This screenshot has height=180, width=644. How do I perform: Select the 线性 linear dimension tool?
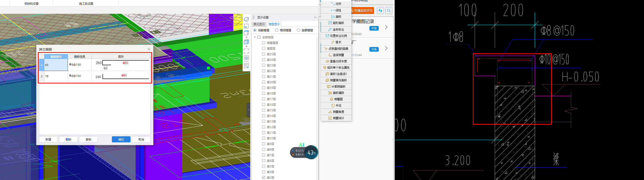point(336,10)
